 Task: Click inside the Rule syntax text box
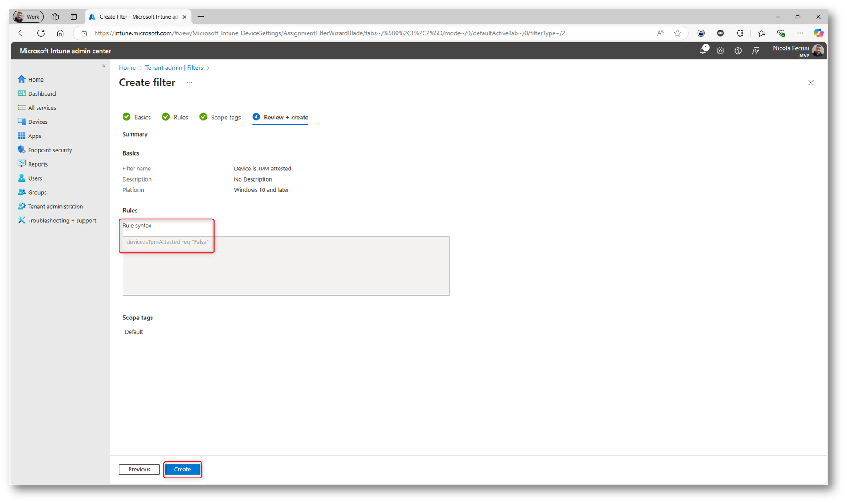pos(286,266)
